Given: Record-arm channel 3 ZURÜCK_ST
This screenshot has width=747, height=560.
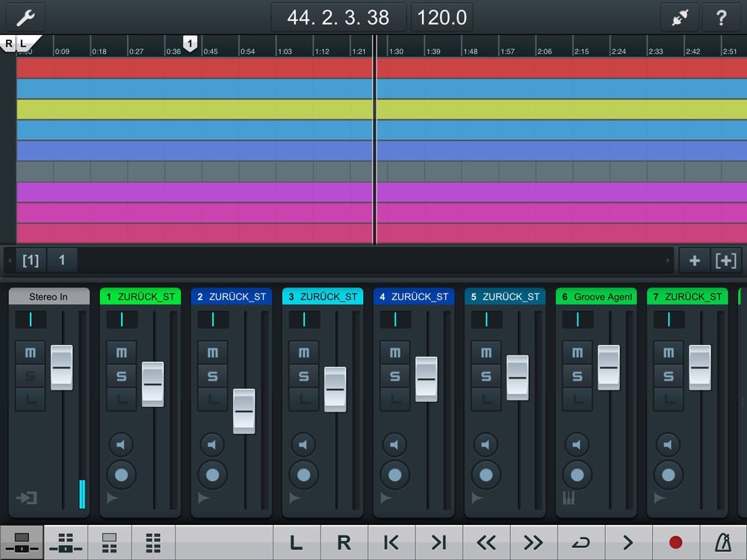Looking at the screenshot, I should coord(304,475).
